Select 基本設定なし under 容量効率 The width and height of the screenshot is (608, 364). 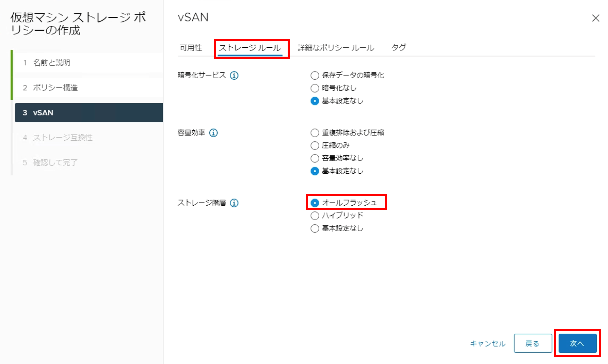coord(315,171)
